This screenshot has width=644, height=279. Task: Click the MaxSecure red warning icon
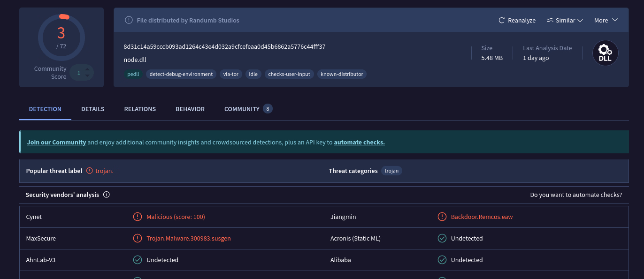138,238
